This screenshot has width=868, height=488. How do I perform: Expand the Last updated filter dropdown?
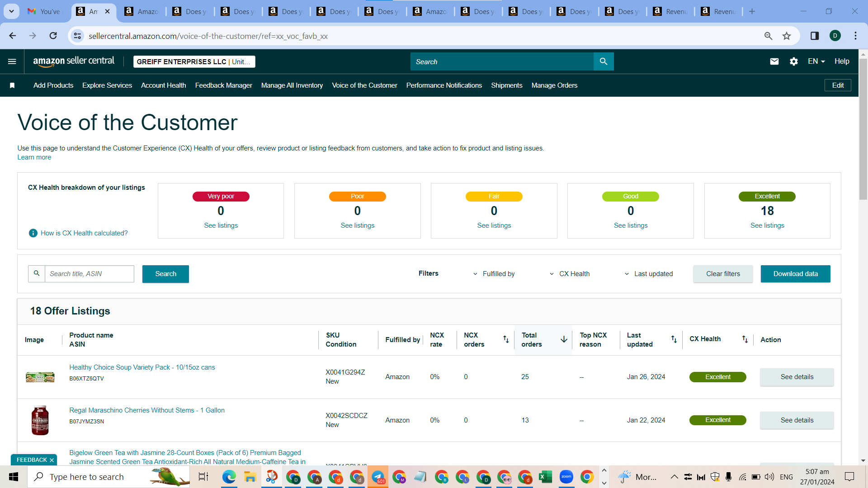pos(649,274)
